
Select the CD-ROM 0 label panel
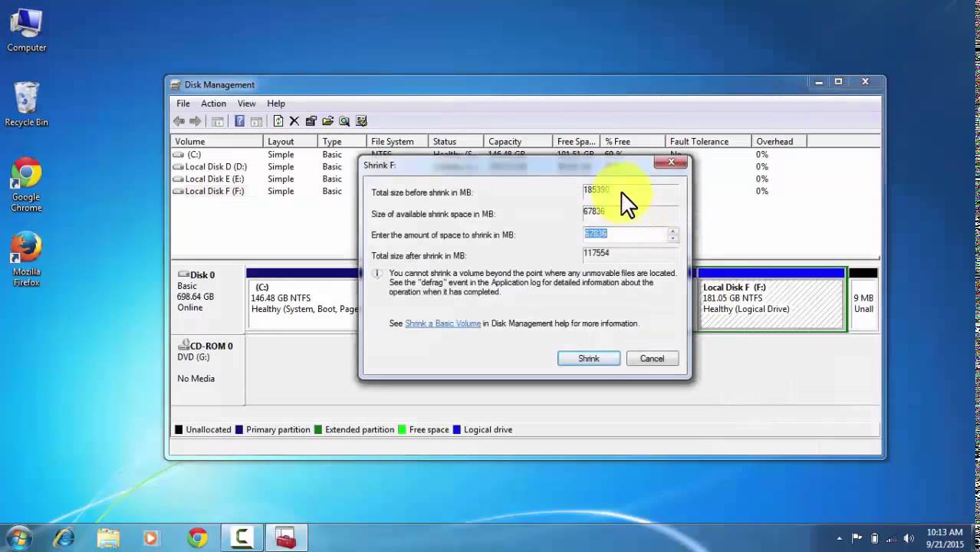pos(208,372)
